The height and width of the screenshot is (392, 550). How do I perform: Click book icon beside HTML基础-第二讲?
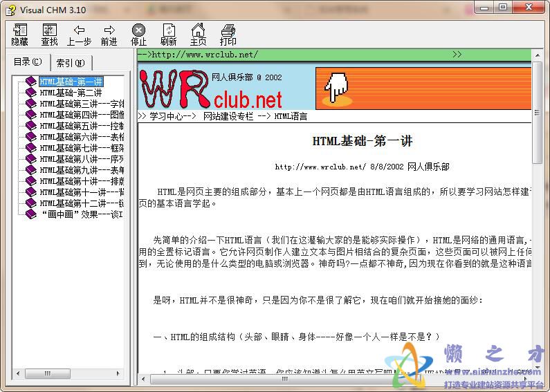click(31, 93)
